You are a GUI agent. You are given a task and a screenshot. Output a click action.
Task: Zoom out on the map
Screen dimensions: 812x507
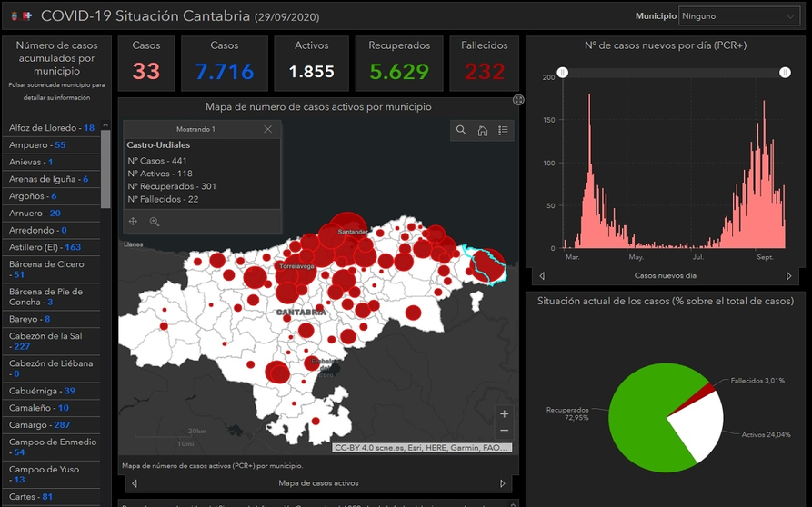[504, 431]
